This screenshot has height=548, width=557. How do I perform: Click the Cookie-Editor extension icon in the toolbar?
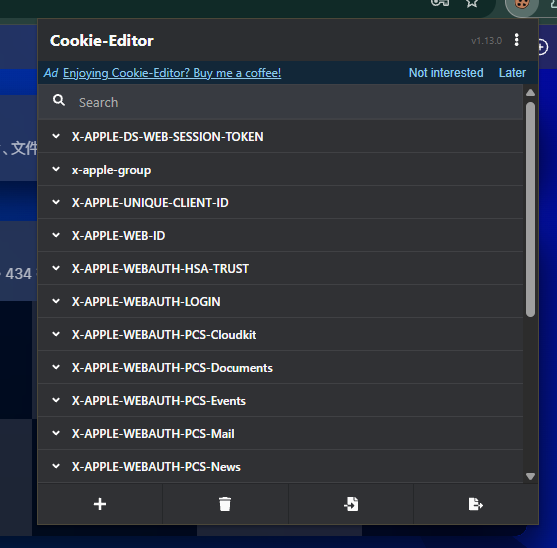tap(522, 5)
